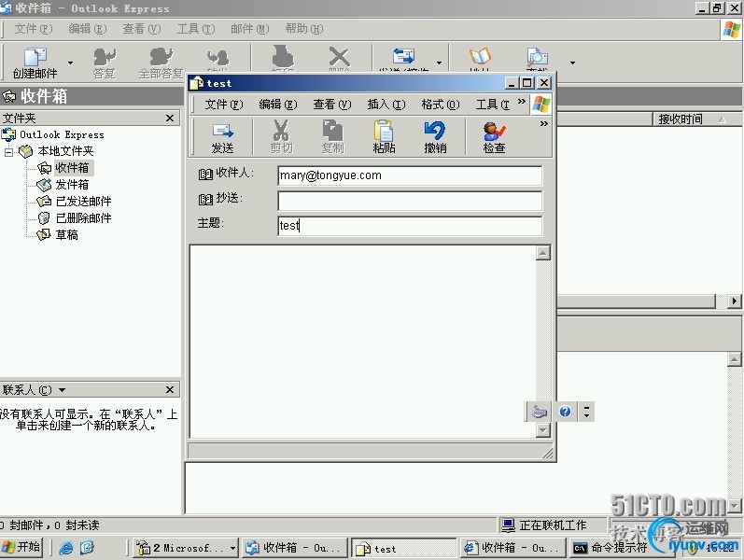Screen dimensions: 744x560
Task: Open the dropdown arrow next to Find icon
Action: click(573, 63)
